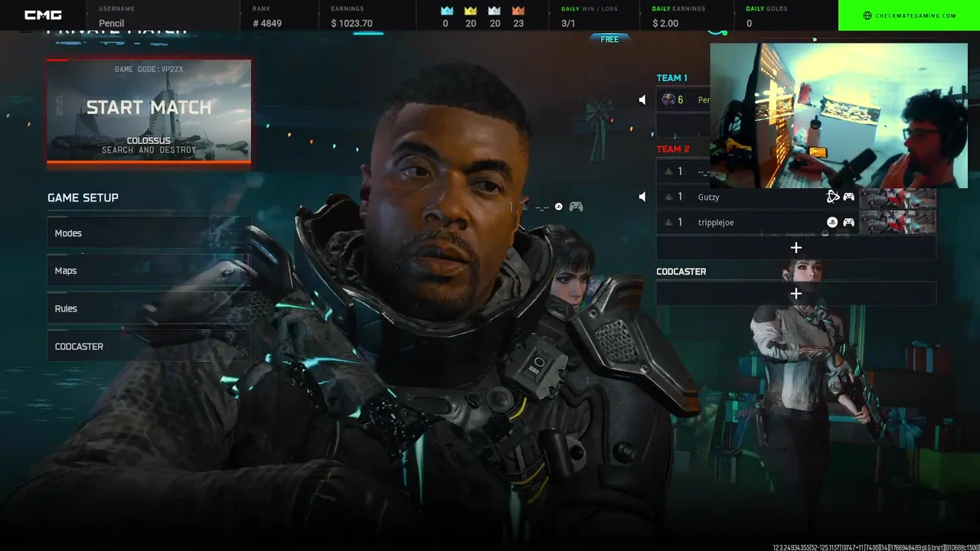Click the empty Team 1 slot
The width and height of the screenshot is (980, 551).
[x=683, y=125]
